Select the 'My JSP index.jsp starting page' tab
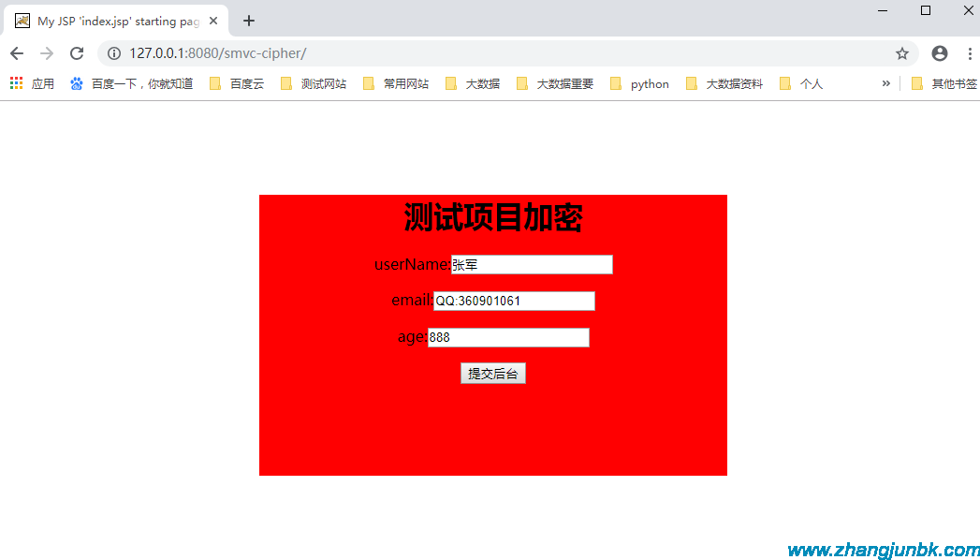 point(116,21)
